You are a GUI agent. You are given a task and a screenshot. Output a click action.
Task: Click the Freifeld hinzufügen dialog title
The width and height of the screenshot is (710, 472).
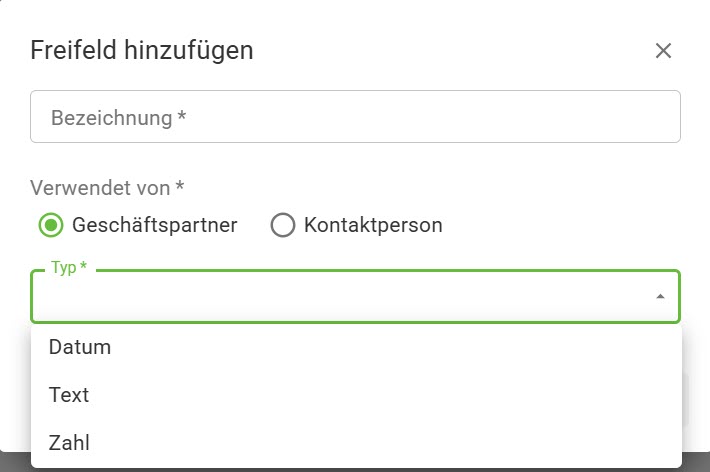[x=142, y=50]
